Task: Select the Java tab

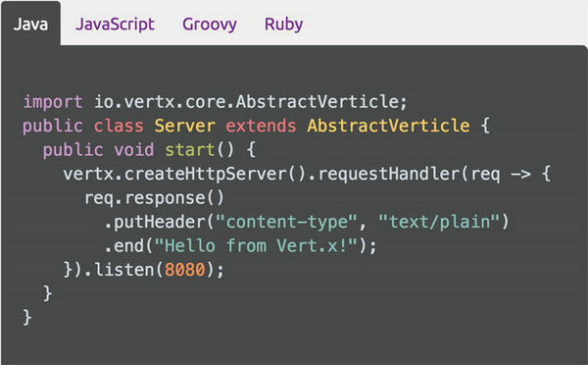Action: pos(30,25)
